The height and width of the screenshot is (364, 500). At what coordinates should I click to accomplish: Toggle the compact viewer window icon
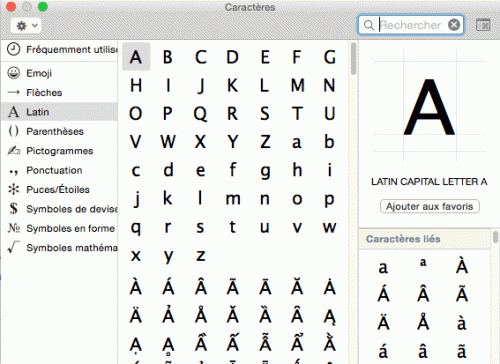tap(483, 25)
